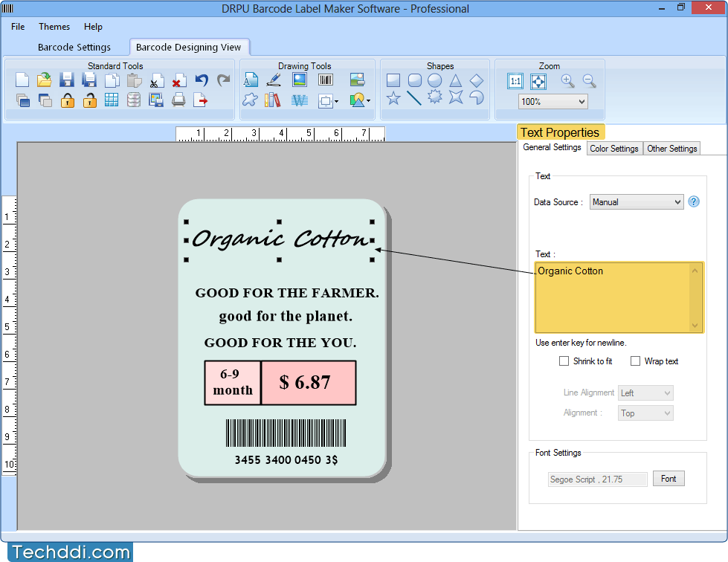Click the Font button
Viewport: 728px width, 562px height.
[x=669, y=479]
